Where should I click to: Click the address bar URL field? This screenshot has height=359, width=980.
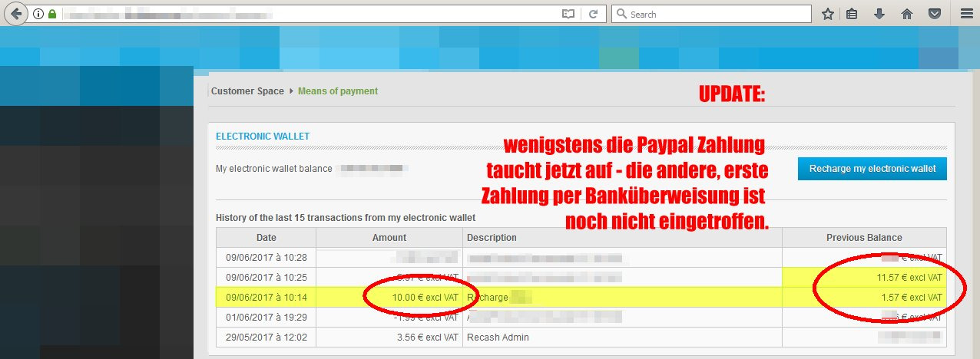pyautogui.click(x=307, y=14)
